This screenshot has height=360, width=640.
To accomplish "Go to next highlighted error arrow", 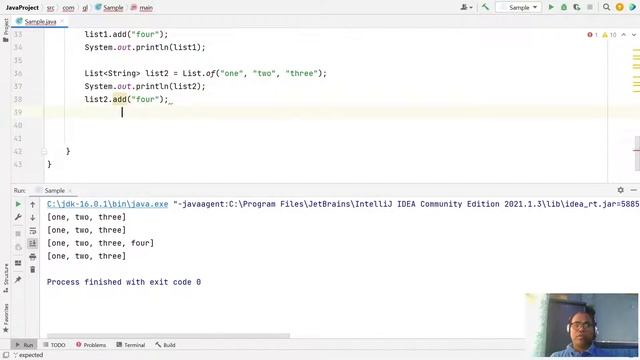I will pos(634,35).
